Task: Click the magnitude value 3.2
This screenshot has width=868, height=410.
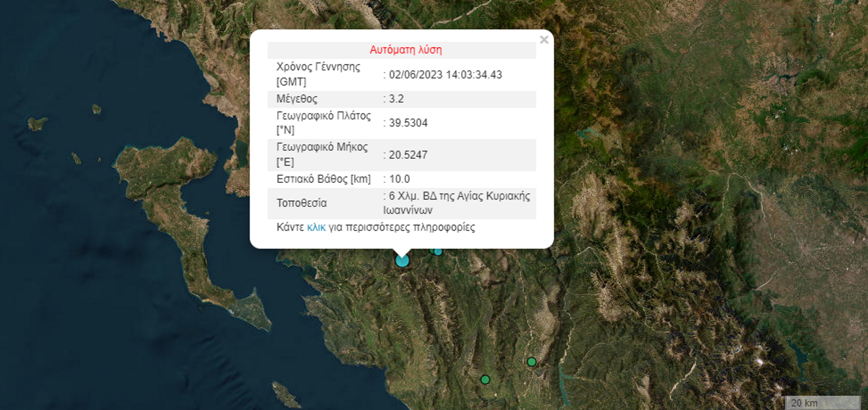Action: [396, 99]
